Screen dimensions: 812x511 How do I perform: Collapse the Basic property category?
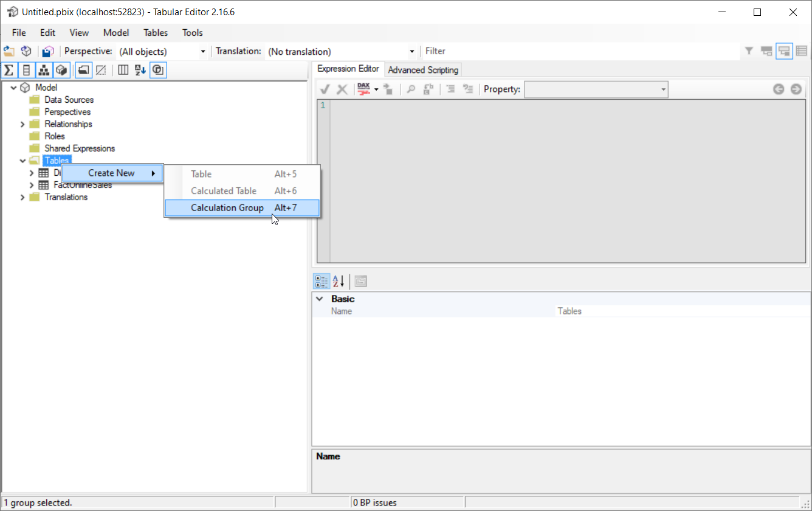[x=320, y=299]
